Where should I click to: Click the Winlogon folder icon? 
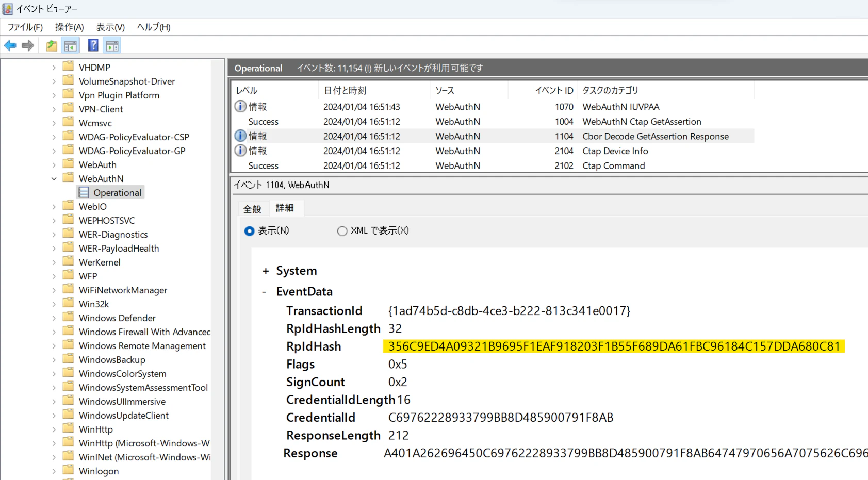click(x=68, y=470)
